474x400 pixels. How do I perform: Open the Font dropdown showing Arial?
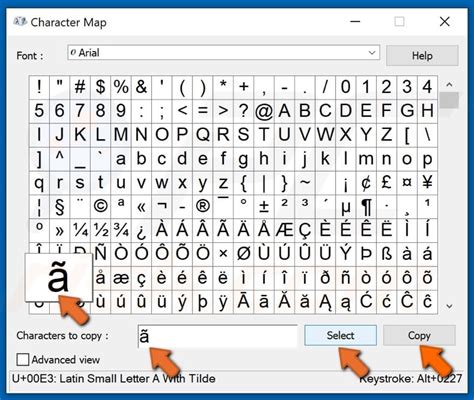pos(223,53)
